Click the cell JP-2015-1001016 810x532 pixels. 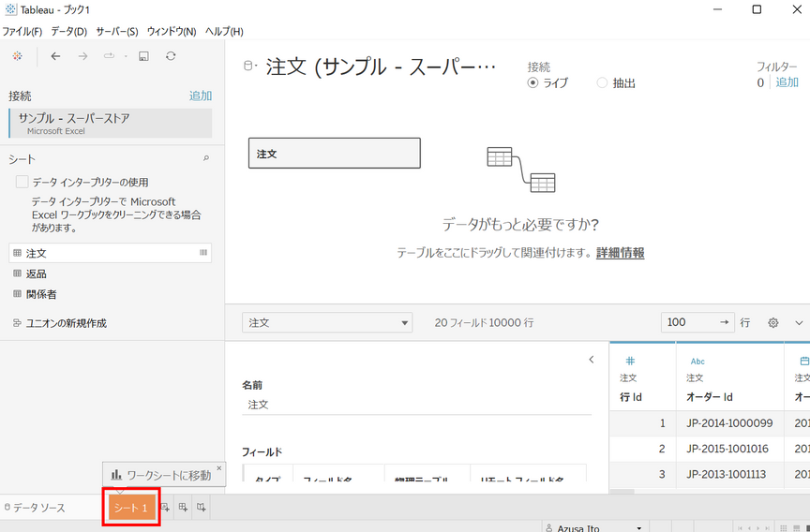click(730, 449)
